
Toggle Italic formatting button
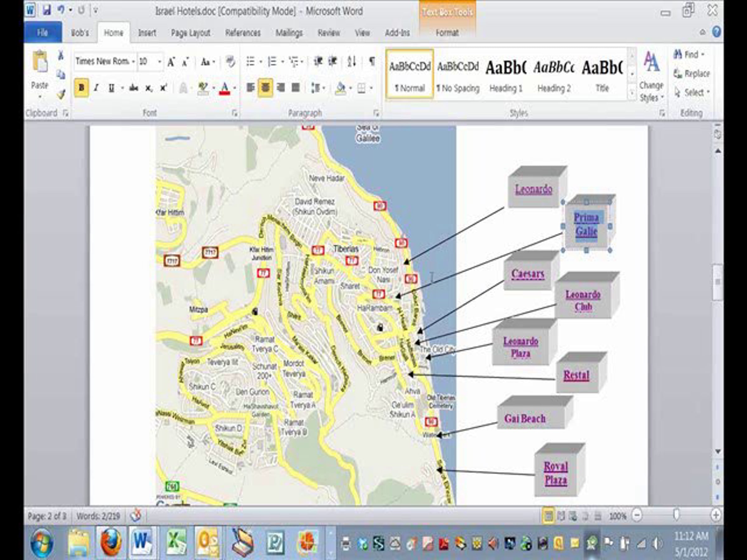pyautogui.click(x=96, y=88)
